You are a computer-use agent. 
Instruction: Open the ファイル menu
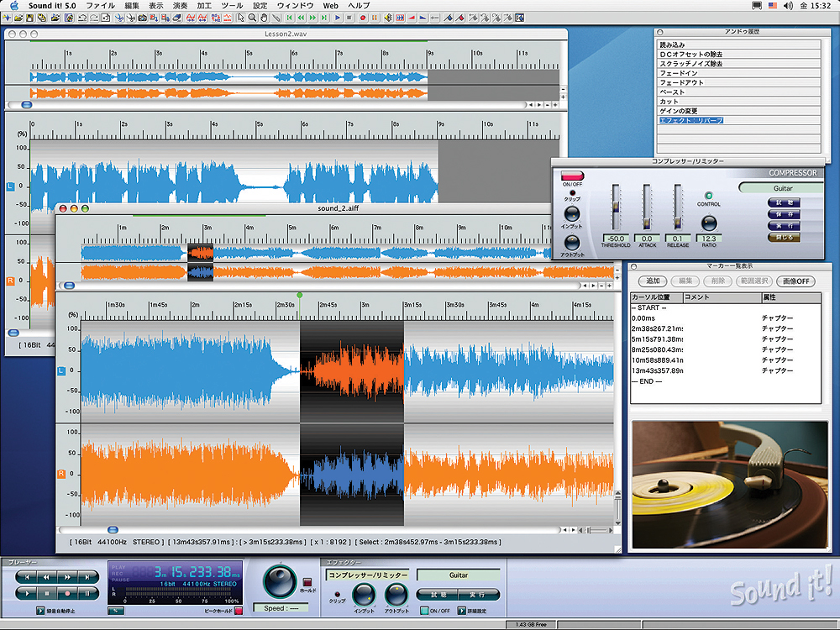point(100,5)
